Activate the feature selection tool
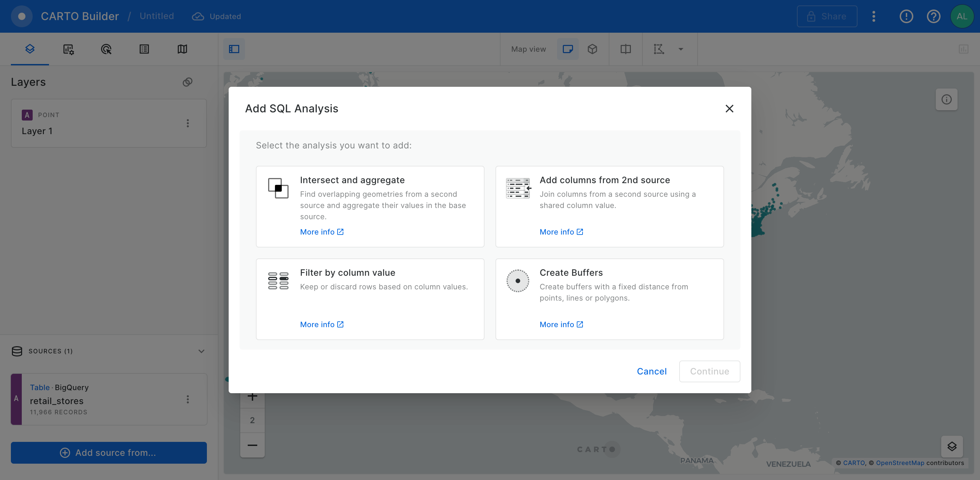This screenshot has width=980, height=480. point(659,49)
